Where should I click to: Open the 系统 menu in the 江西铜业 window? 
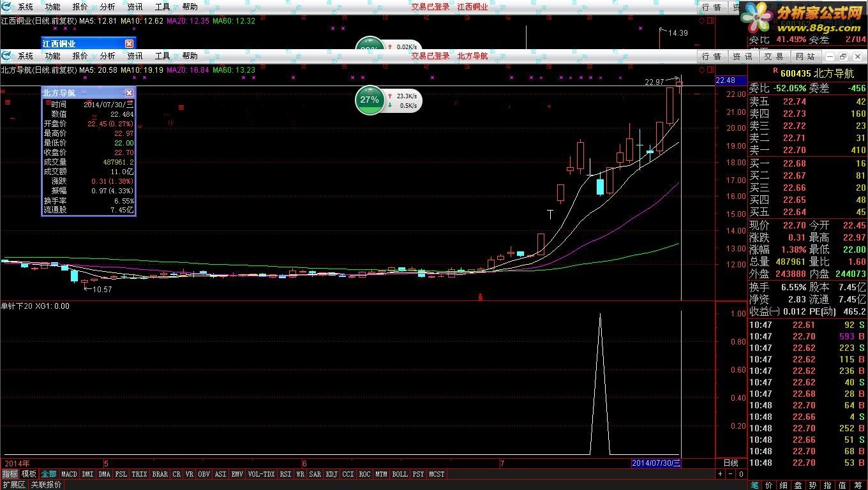tap(26, 7)
